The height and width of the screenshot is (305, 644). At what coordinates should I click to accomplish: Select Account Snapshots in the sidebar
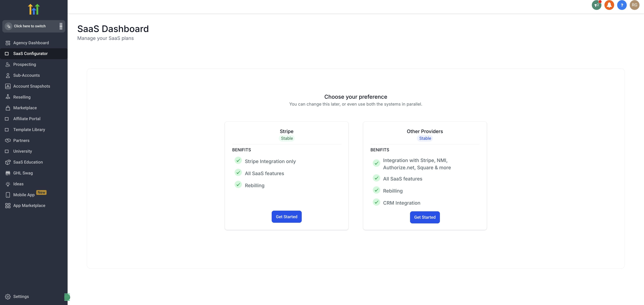tap(32, 86)
